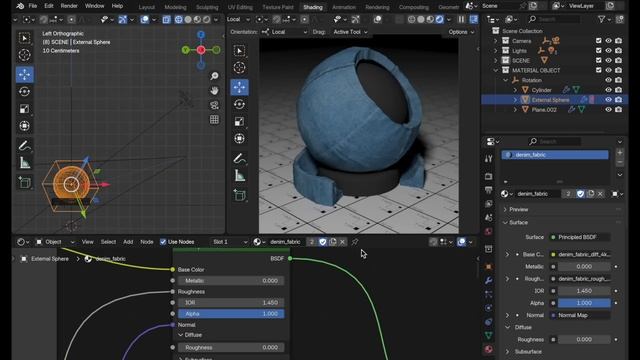Choose the Rotate tool in left viewport
640x360 pixels.
(x=24, y=91)
